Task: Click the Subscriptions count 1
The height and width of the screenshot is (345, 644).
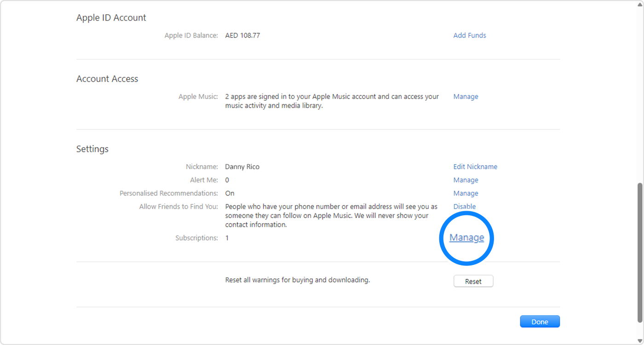Action: coord(227,238)
